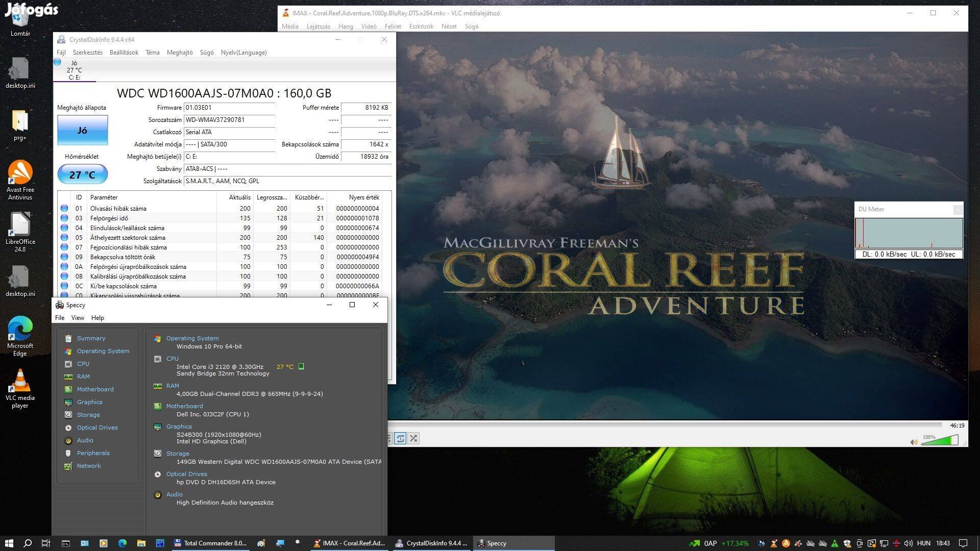Launch Avast Free Antivirus desktop shortcut

tap(20, 180)
